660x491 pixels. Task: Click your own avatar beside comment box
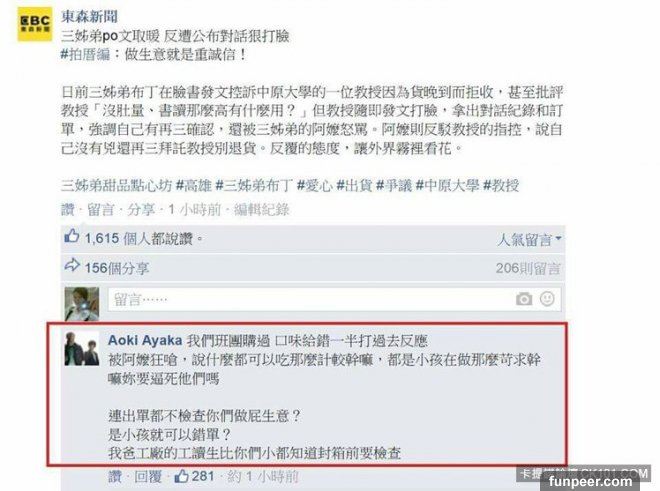82,304
